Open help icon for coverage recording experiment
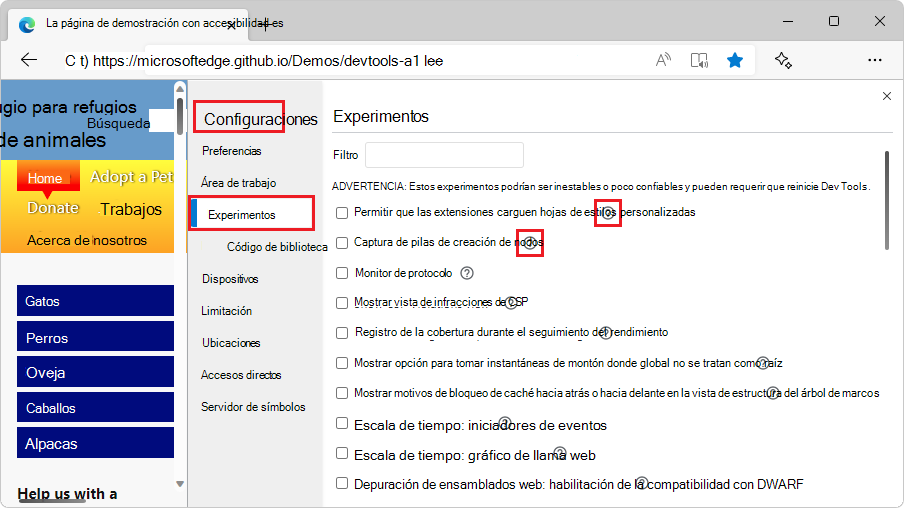904x508 pixels. pos(605,333)
